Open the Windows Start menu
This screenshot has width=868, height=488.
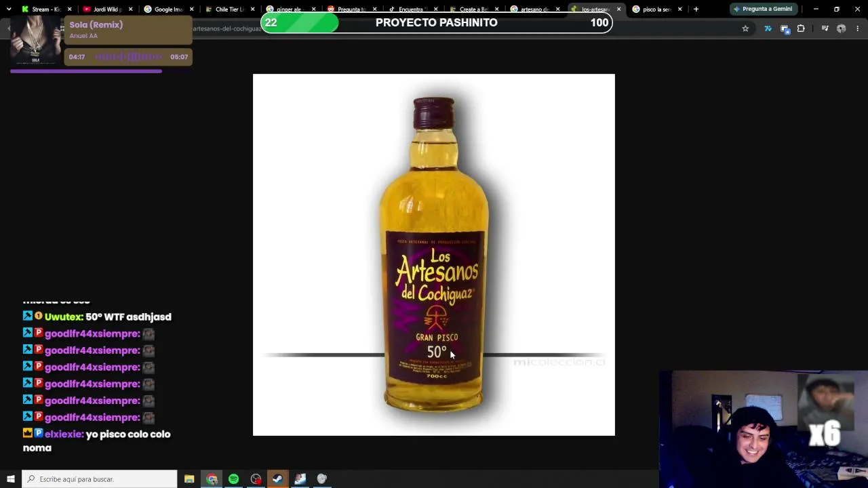coord(11,479)
